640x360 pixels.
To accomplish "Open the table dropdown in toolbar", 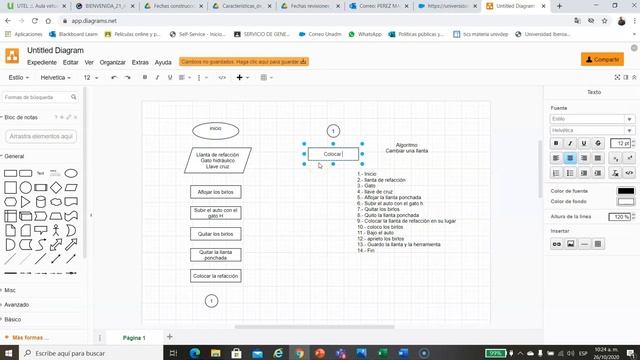I will pyautogui.click(x=266, y=78).
